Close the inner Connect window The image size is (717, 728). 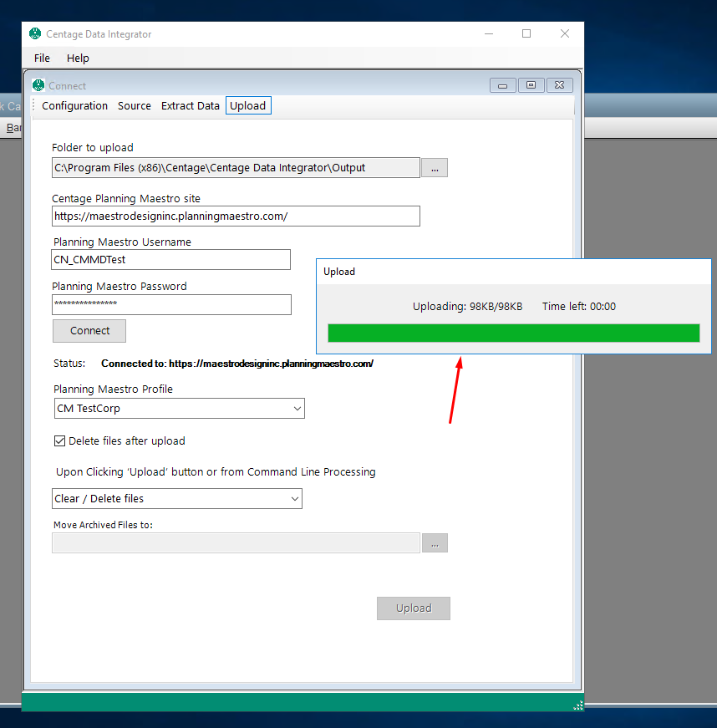[x=560, y=85]
